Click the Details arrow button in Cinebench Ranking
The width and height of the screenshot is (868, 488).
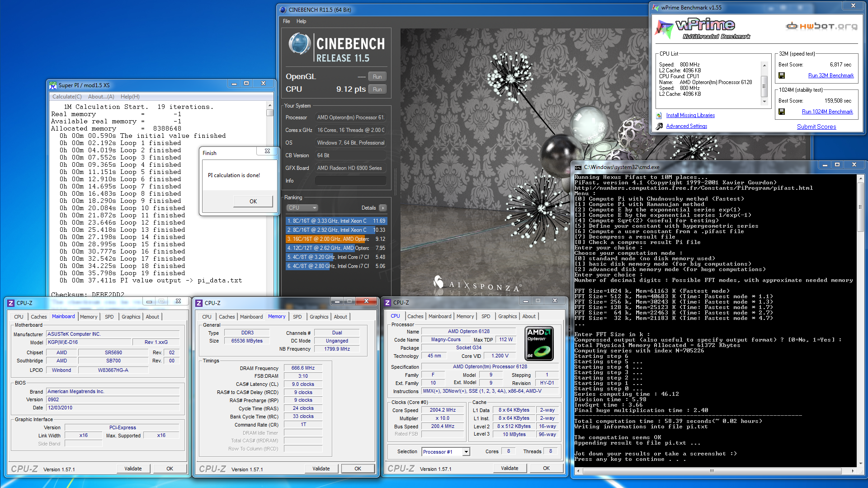pos(383,208)
